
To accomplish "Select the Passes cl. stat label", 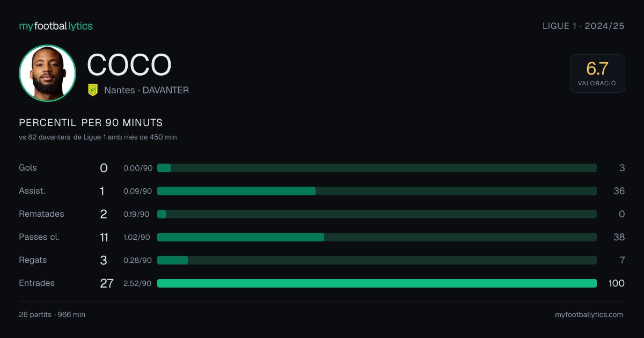I will coord(39,237).
